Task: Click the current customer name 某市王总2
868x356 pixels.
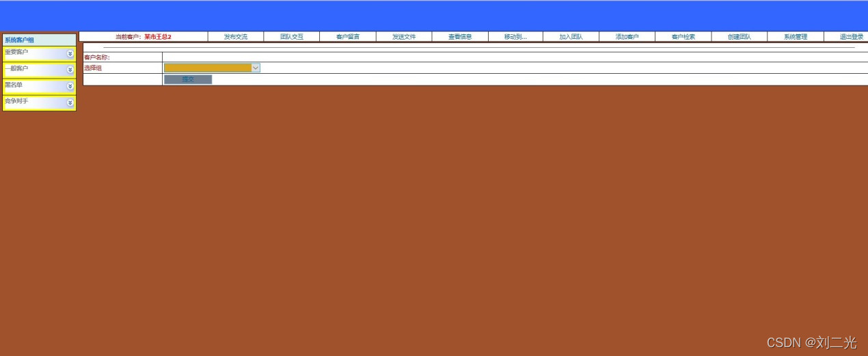Action: tap(158, 37)
